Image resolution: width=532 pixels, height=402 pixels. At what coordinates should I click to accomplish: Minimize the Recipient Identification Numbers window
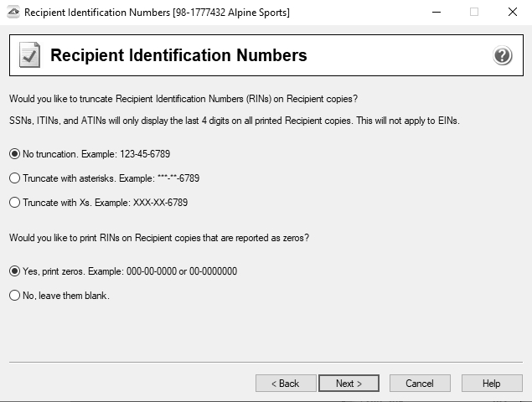[436, 12]
